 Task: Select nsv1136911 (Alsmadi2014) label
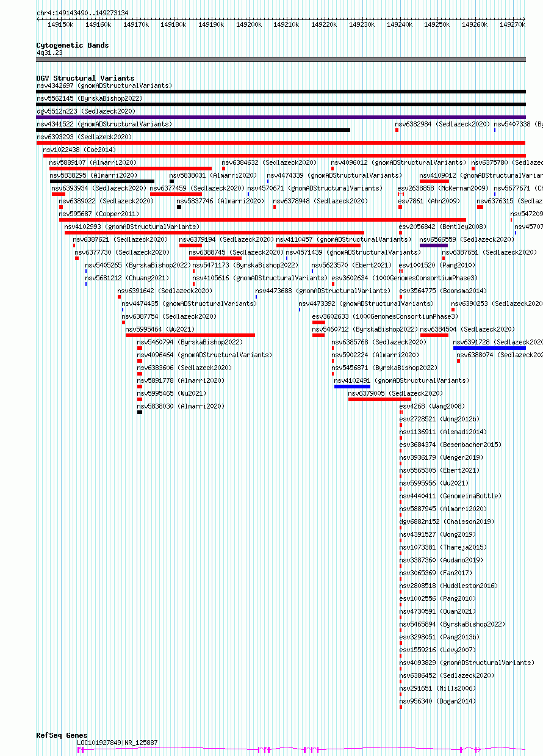pyautogui.click(x=443, y=432)
